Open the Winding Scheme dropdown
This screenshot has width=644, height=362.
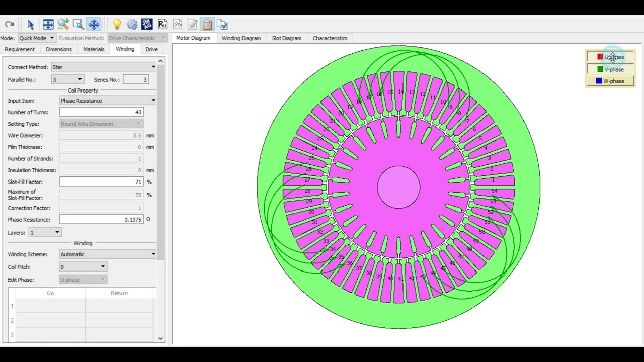pyautogui.click(x=108, y=254)
